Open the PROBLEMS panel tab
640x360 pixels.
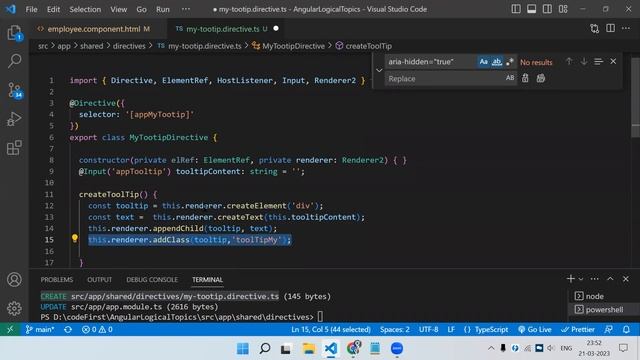(57, 280)
